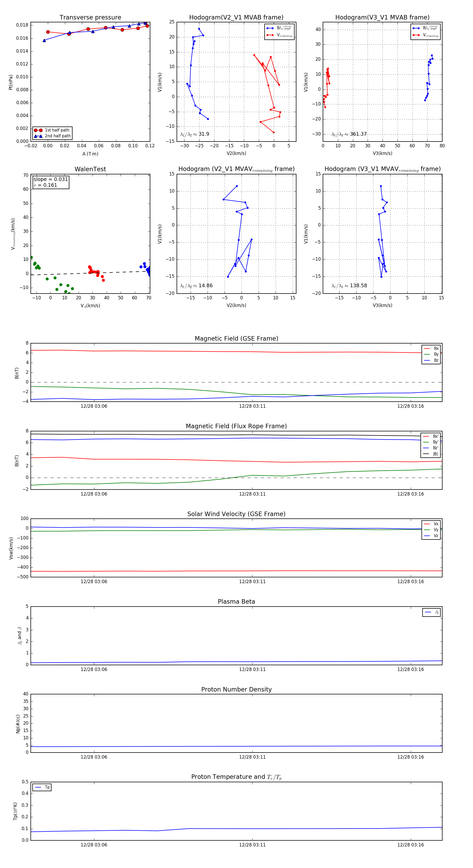The width and height of the screenshot is (473, 868).
Task: Select "Magnetic Field (Flux Rope Frame)" title
Action: pos(236,426)
